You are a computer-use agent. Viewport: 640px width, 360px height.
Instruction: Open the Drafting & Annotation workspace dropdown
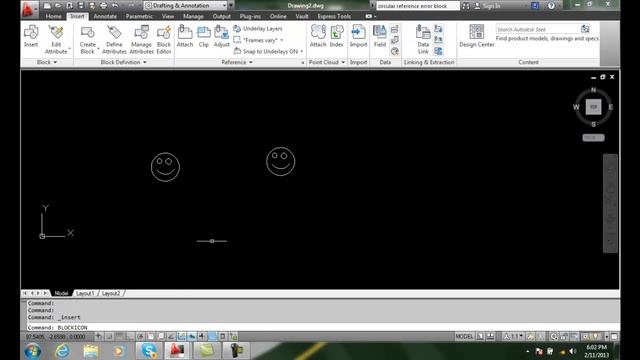tap(186, 6)
